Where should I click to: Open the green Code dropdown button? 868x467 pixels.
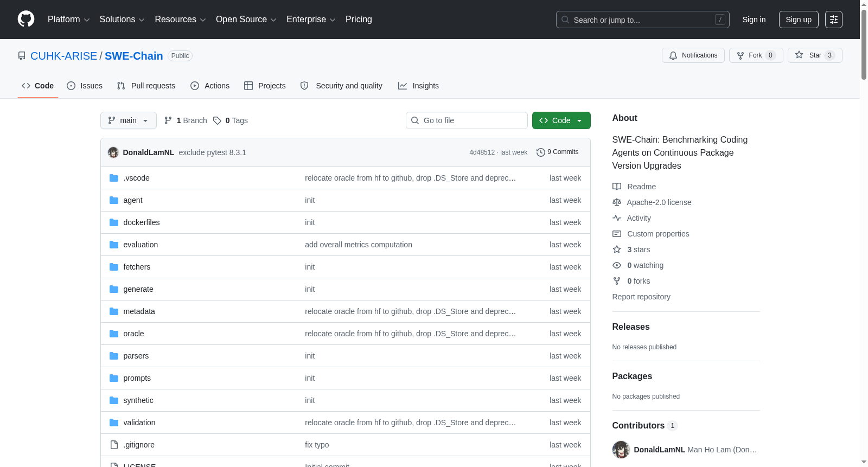click(x=561, y=120)
